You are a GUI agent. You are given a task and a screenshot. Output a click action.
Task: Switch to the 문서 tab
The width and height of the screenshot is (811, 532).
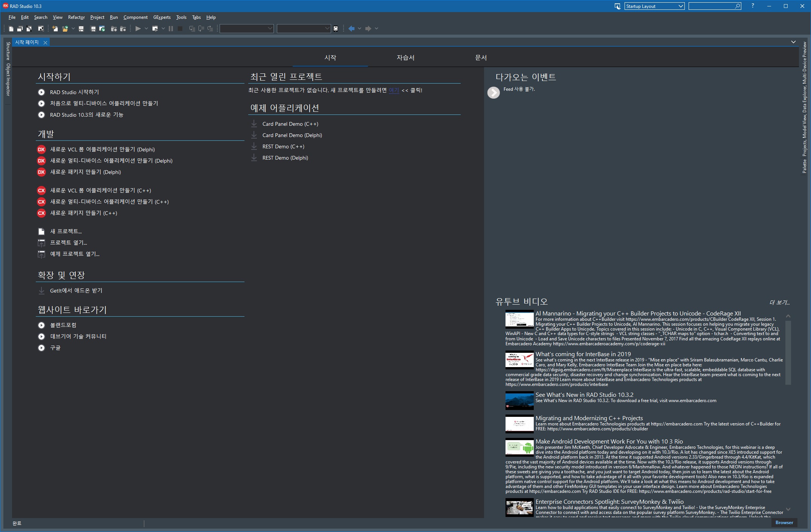tap(481, 58)
